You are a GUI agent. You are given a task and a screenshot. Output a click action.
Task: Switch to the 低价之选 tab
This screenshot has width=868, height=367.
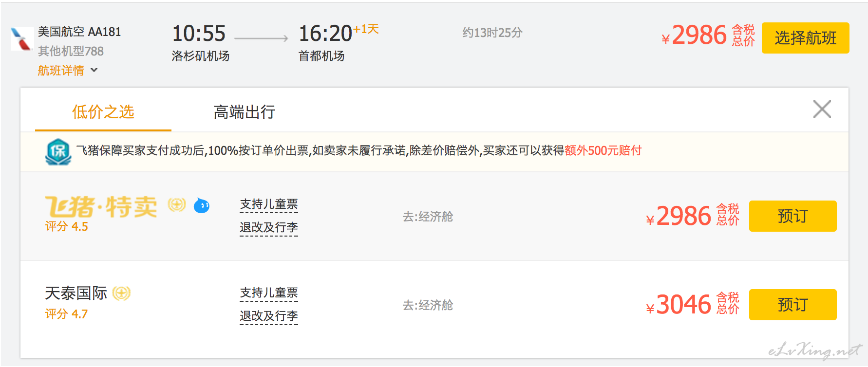(x=103, y=112)
